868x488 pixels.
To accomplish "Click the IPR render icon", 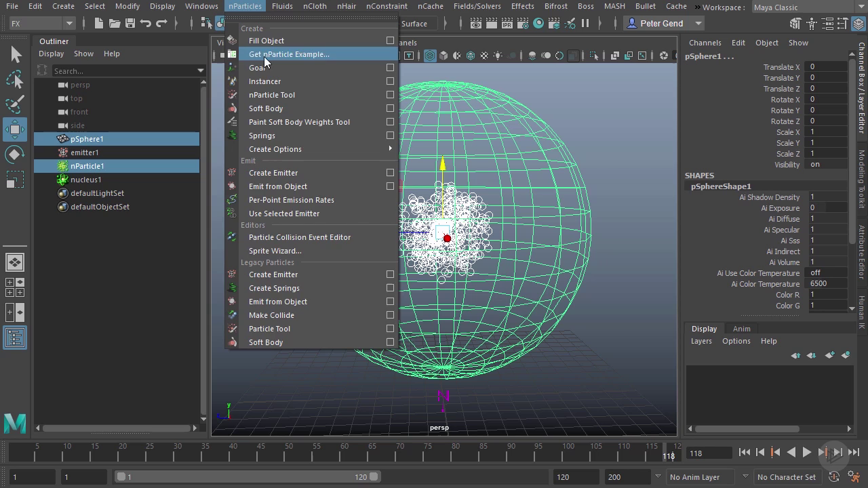I will [507, 23].
